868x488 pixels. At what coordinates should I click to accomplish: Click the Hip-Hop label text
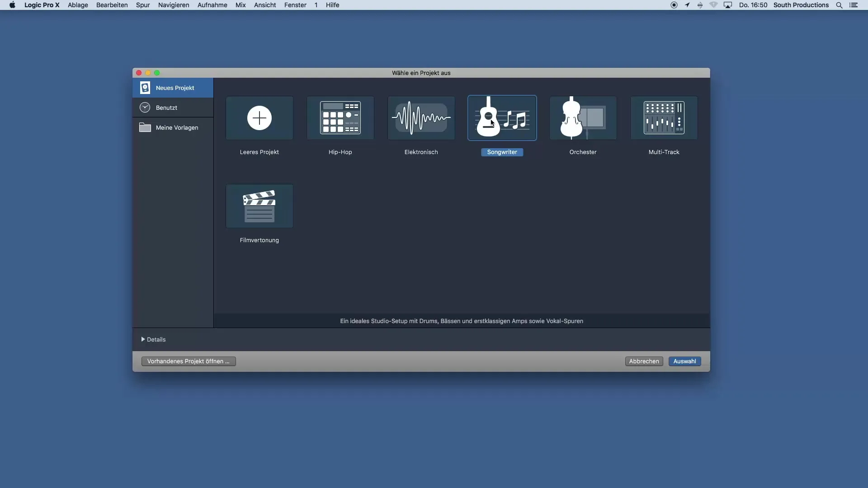pos(340,152)
